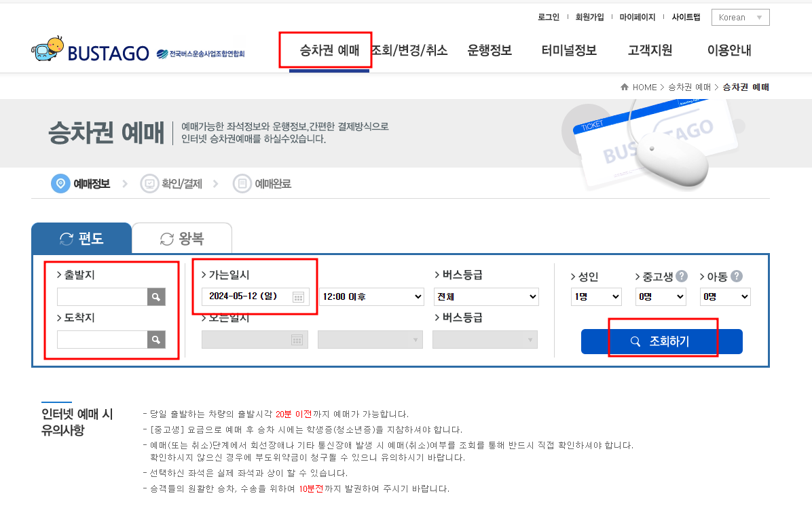Change the 성인 passenger count dropdown
This screenshot has height=519, width=812.
[x=596, y=296]
